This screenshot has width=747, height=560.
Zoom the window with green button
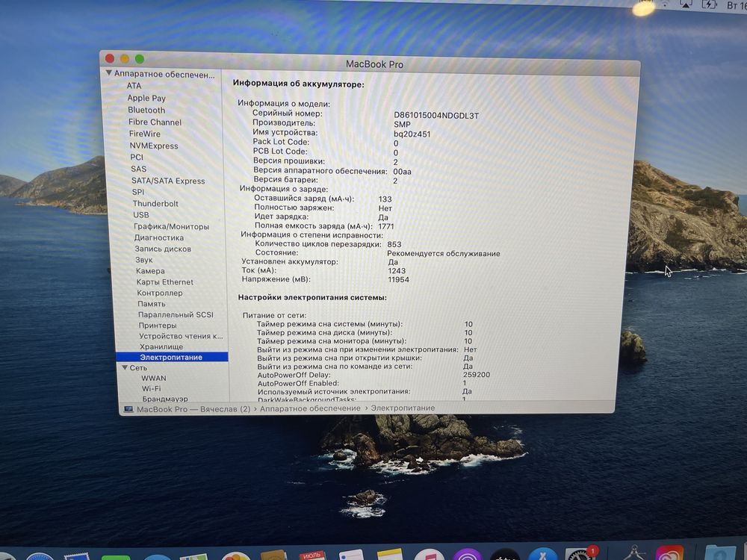tap(140, 58)
